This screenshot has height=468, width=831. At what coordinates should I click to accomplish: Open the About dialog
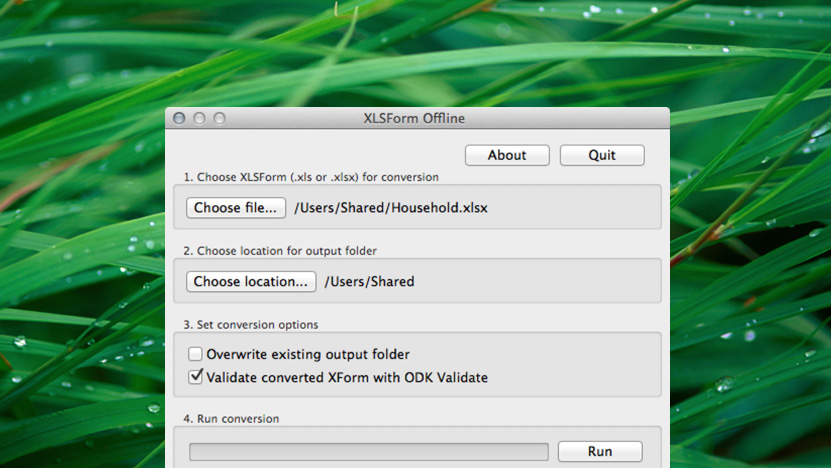(x=507, y=155)
